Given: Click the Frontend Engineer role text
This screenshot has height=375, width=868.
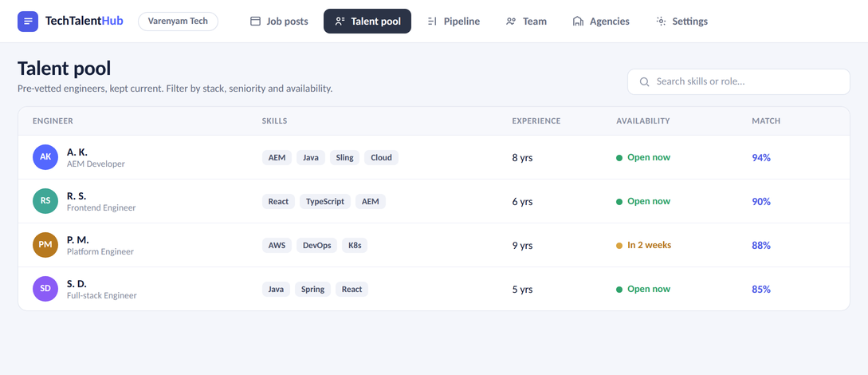Looking at the screenshot, I should pos(101,207).
